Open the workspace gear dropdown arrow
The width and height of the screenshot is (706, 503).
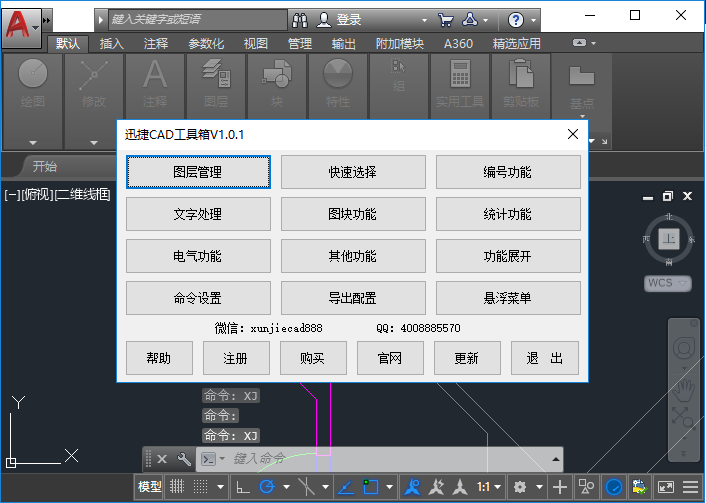tap(539, 487)
